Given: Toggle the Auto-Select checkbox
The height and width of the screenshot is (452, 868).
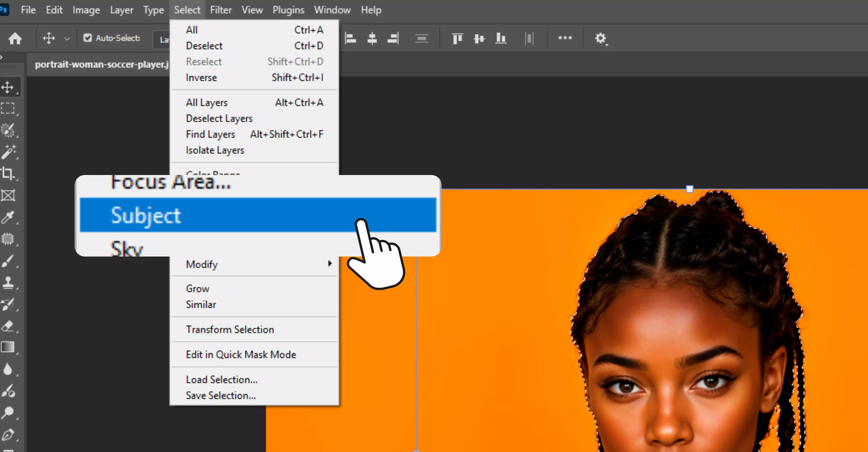Looking at the screenshot, I should pyautogui.click(x=87, y=38).
